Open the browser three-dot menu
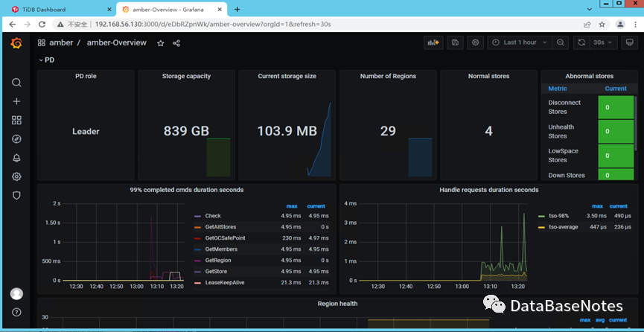This screenshot has height=332, width=644. point(635,25)
